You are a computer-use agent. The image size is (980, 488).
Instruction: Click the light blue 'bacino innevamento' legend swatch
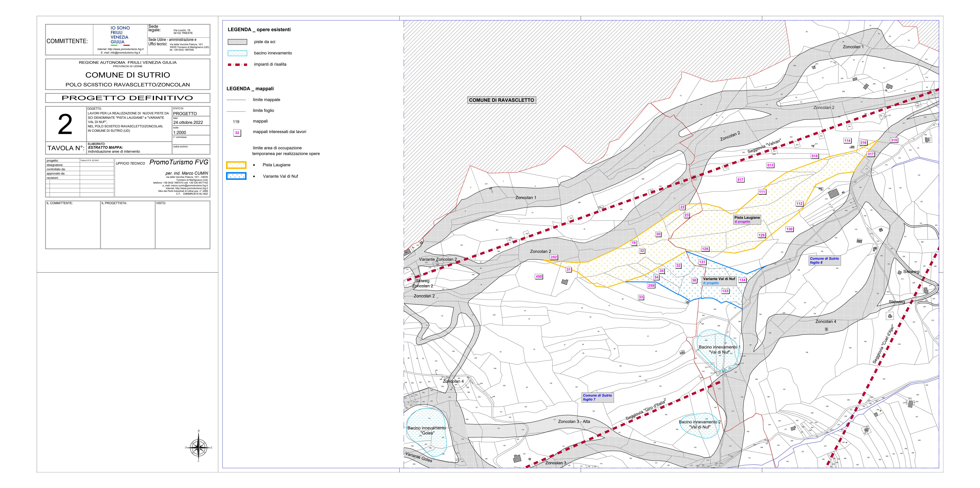(x=237, y=53)
